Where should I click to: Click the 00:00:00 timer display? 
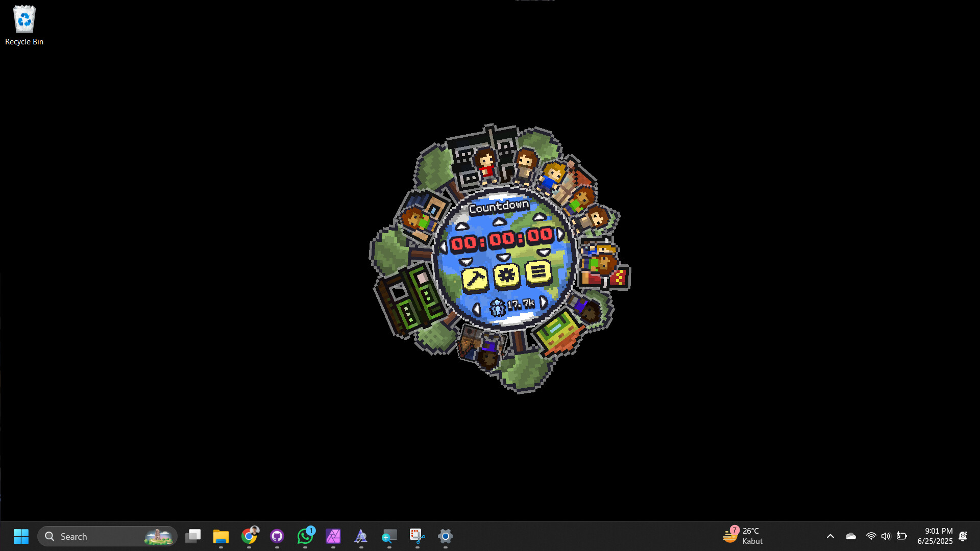pyautogui.click(x=502, y=239)
